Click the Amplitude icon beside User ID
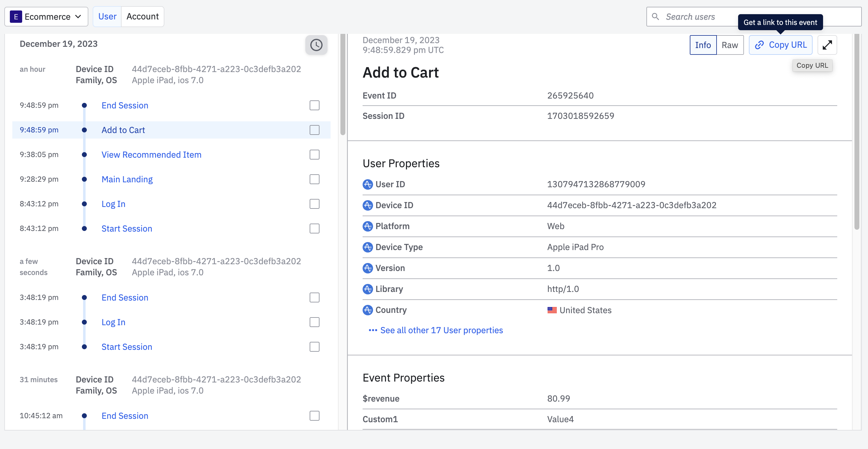The width and height of the screenshot is (868, 449). pos(367,184)
